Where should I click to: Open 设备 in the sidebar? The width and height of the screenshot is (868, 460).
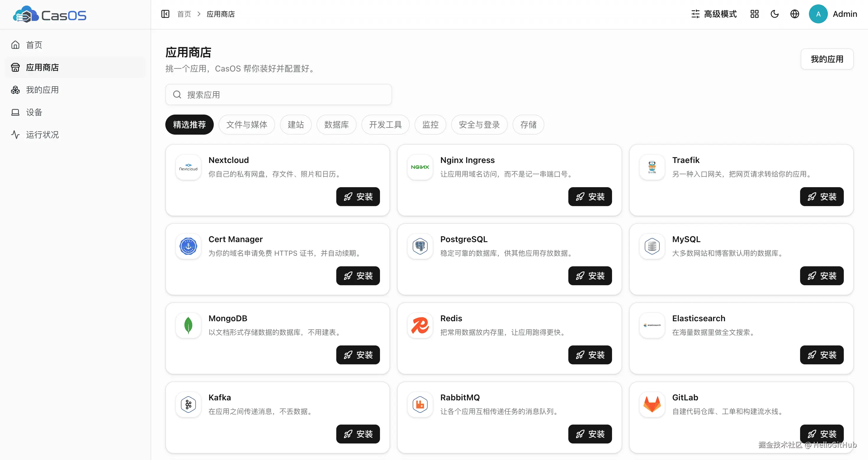[76, 112]
